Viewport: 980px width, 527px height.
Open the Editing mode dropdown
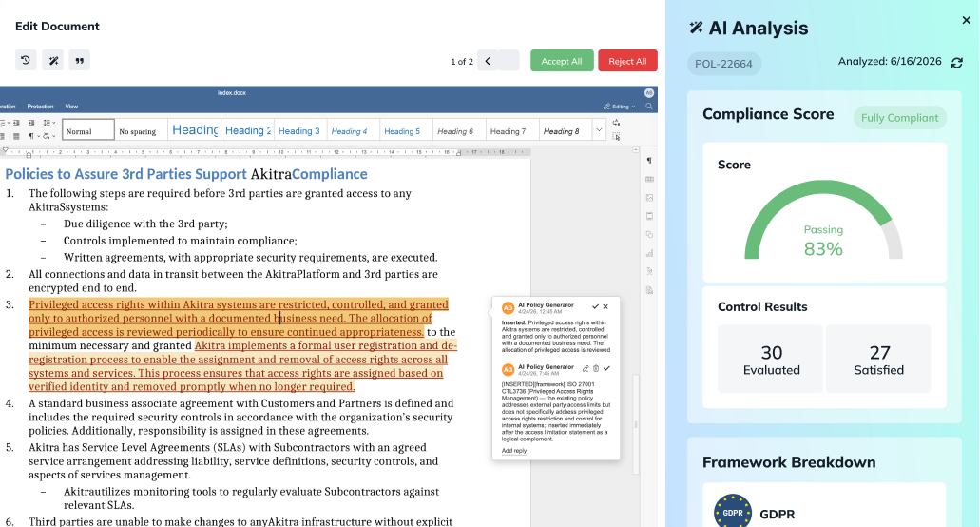point(620,107)
